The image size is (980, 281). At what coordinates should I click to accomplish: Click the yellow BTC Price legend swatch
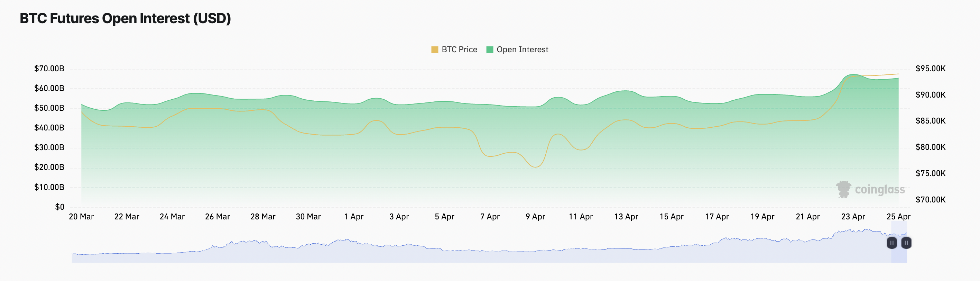[x=434, y=49]
